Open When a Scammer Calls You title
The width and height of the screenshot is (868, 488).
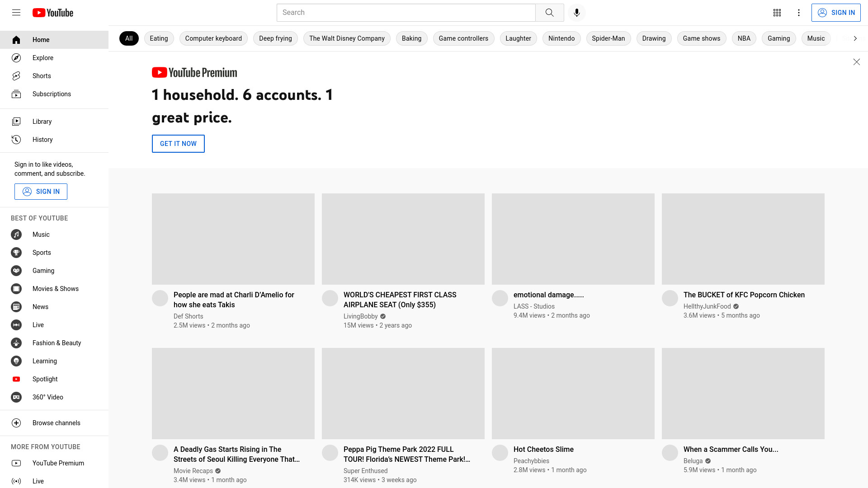pos(731,449)
